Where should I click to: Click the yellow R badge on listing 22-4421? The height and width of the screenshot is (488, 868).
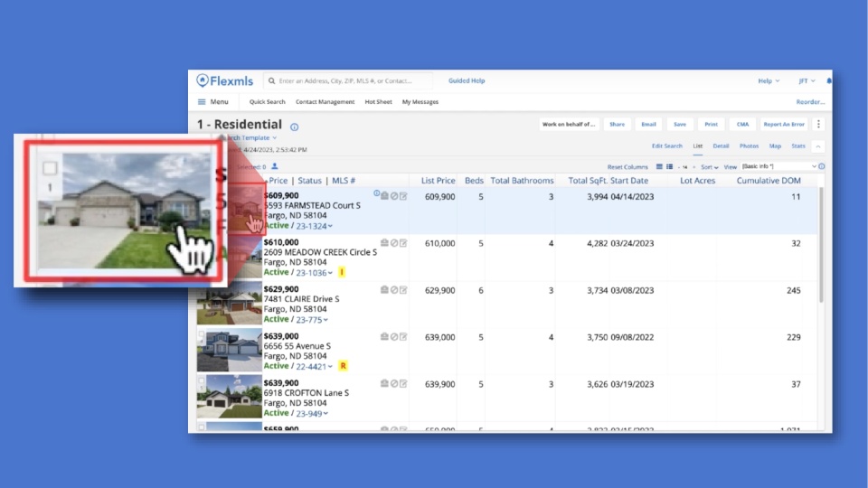(x=344, y=366)
